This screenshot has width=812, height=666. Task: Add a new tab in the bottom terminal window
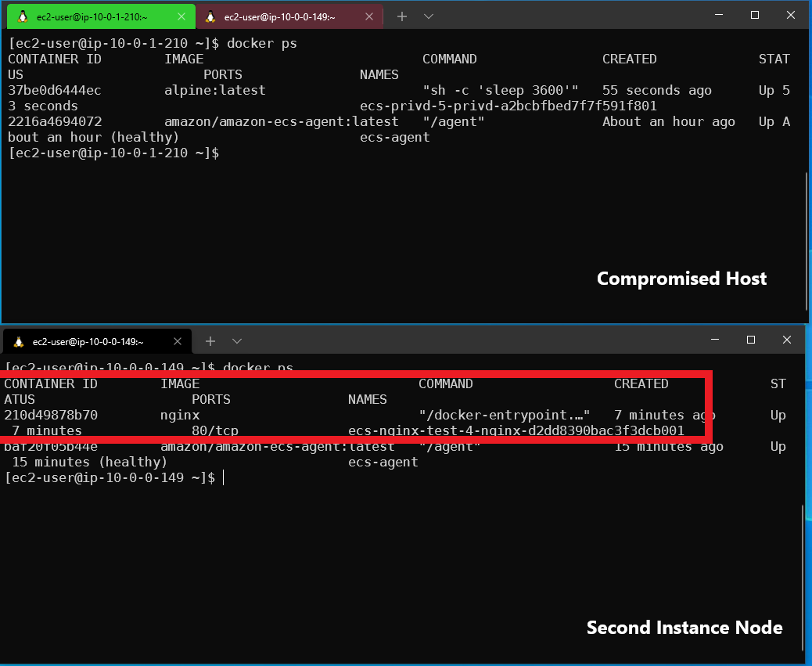click(x=210, y=341)
